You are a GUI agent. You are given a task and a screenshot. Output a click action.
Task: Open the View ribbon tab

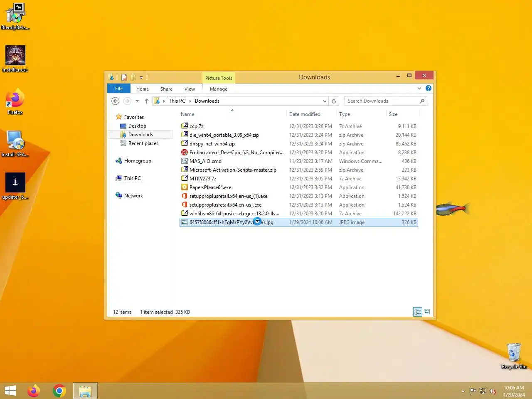point(190,89)
